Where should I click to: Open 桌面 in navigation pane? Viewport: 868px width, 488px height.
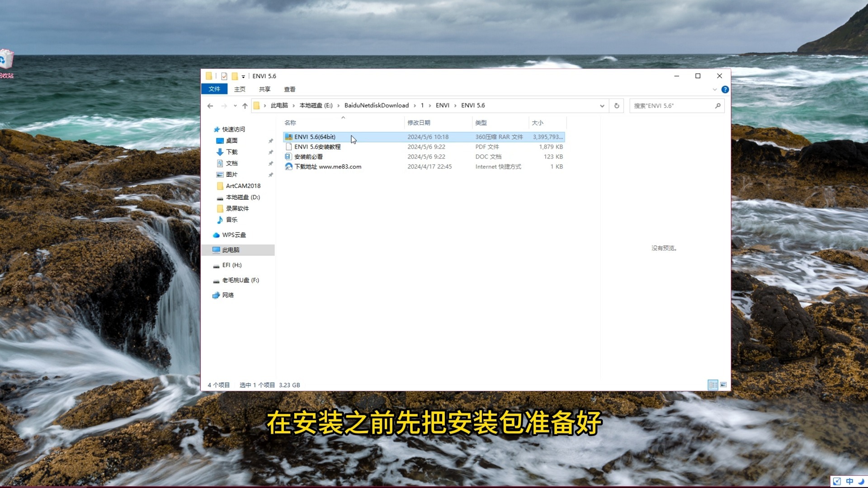tap(231, 141)
